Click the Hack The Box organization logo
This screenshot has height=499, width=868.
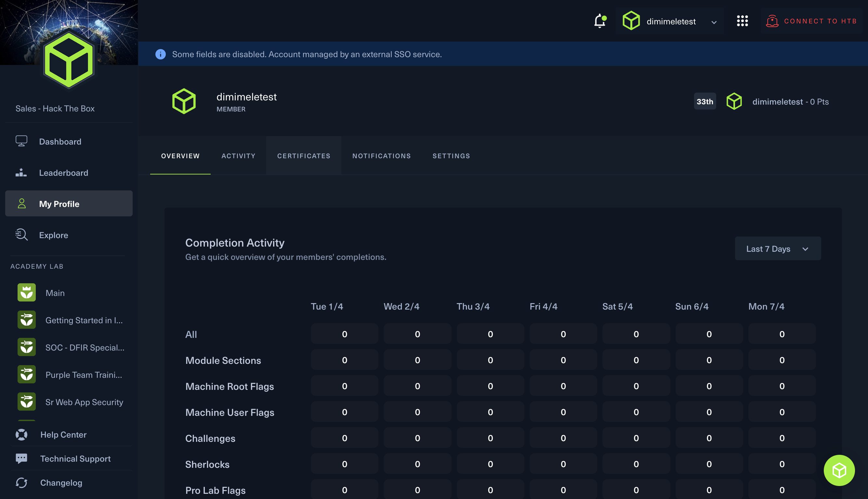click(69, 60)
